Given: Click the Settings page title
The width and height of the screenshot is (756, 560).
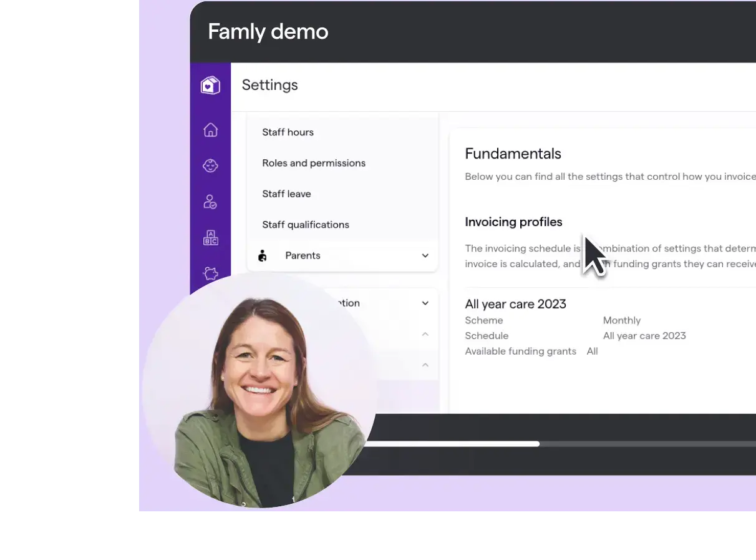Looking at the screenshot, I should click(269, 85).
